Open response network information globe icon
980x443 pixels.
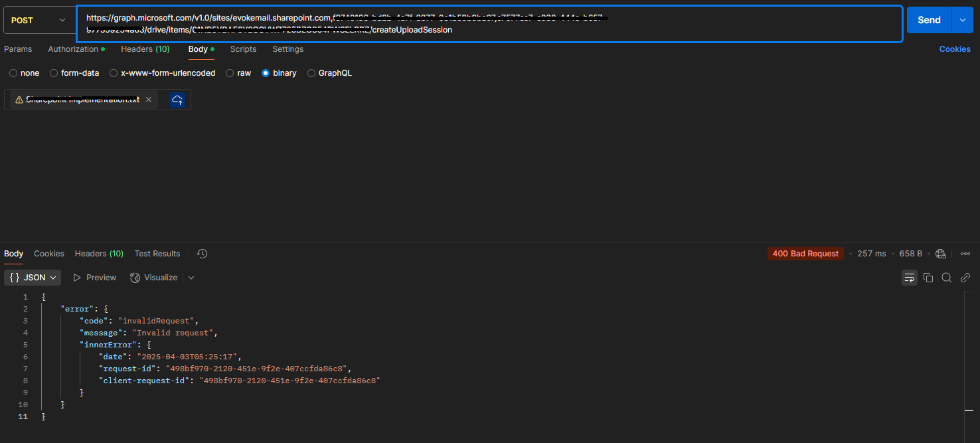(940, 254)
